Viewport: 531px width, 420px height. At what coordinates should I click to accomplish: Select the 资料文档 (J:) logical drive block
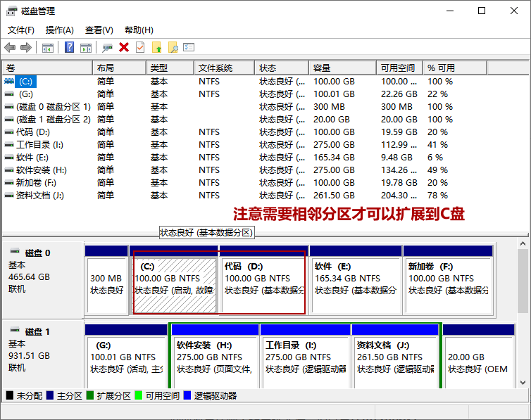click(x=395, y=357)
